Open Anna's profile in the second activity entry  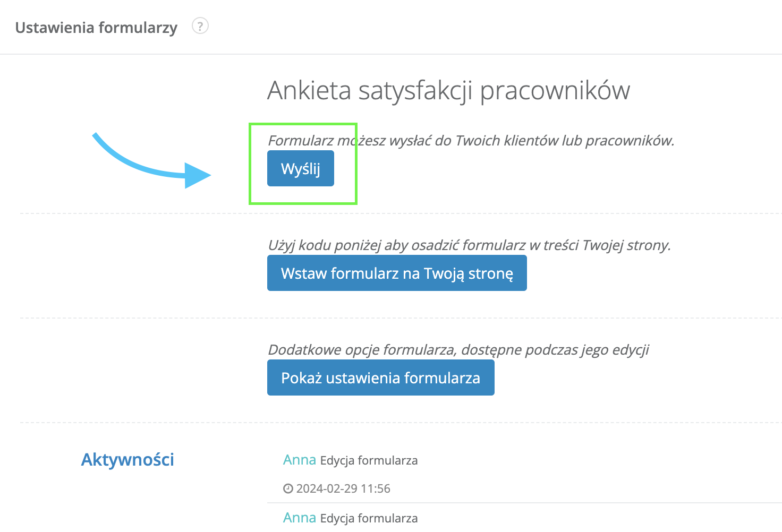click(299, 518)
